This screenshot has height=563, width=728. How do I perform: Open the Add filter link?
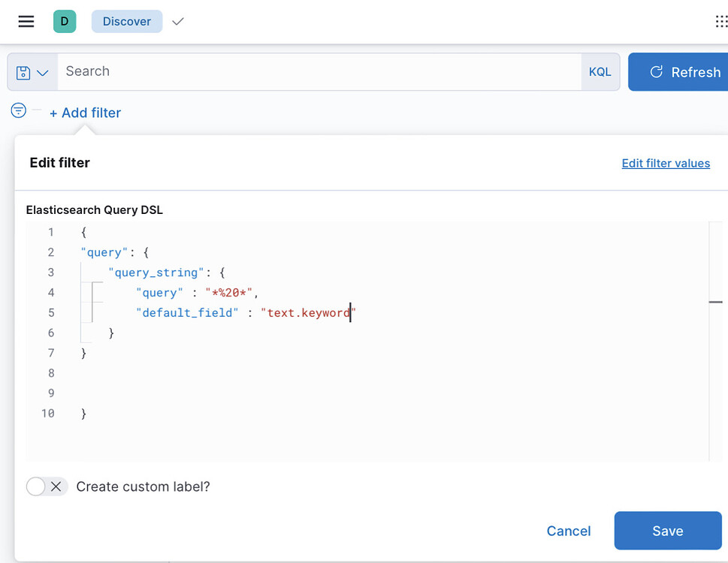85,112
